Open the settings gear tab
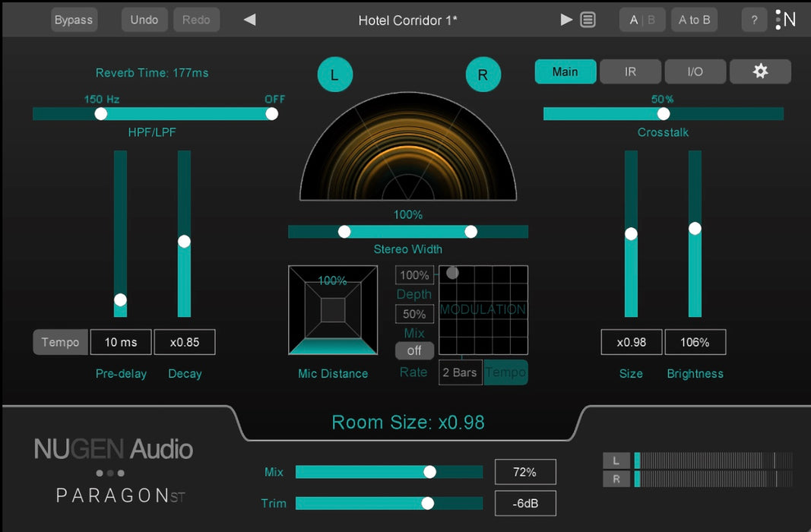Viewport: 811px width, 532px height. 760,71
